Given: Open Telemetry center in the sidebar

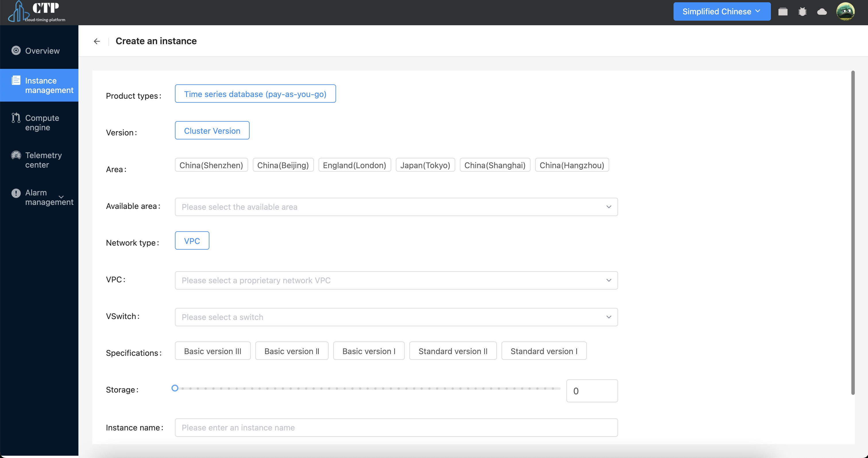Looking at the screenshot, I should (x=39, y=160).
